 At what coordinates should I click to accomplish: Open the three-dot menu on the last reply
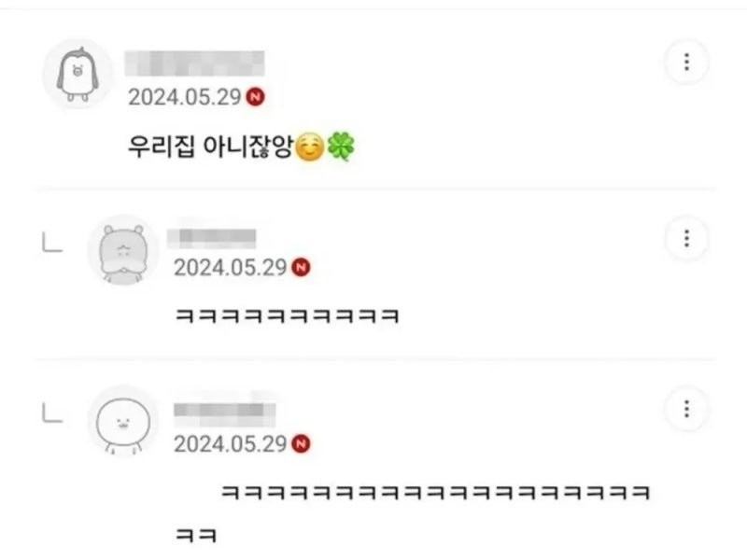pyautogui.click(x=686, y=409)
